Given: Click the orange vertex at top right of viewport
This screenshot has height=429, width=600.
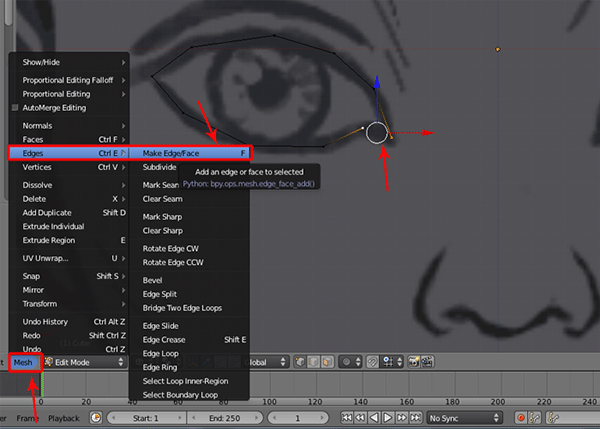Looking at the screenshot, I should click(x=497, y=49).
